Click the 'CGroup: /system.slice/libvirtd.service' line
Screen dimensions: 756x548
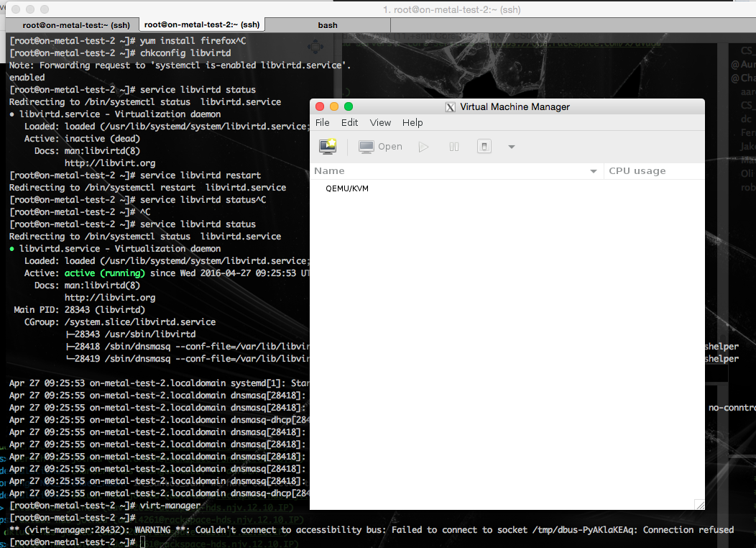coord(120,321)
